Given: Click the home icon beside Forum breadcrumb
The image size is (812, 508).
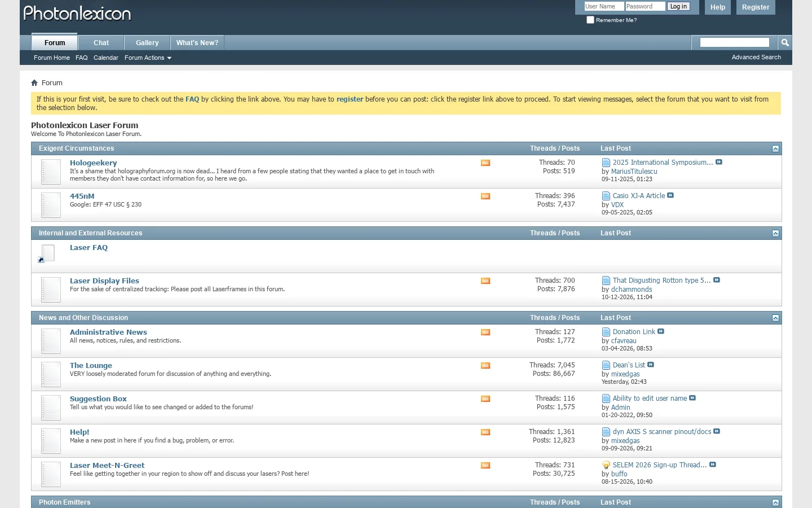Looking at the screenshot, I should tap(34, 83).
